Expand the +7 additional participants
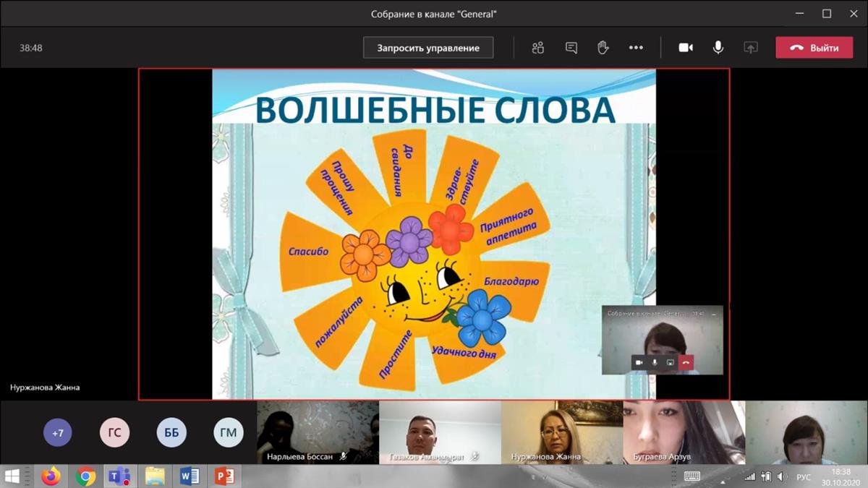This screenshot has height=488, width=868. click(58, 433)
